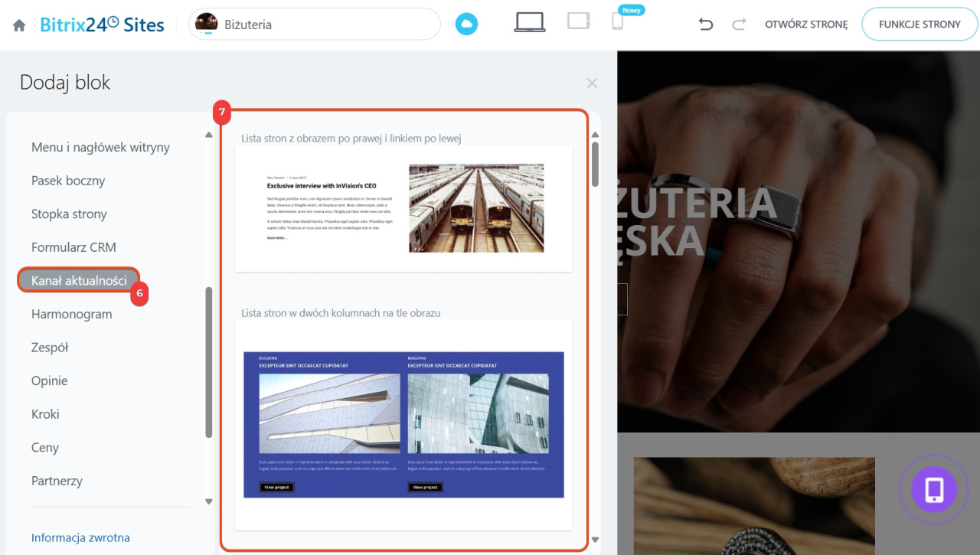This screenshot has width=980, height=555.
Task: Click the purple mobile preview floating button
Action: point(934,489)
